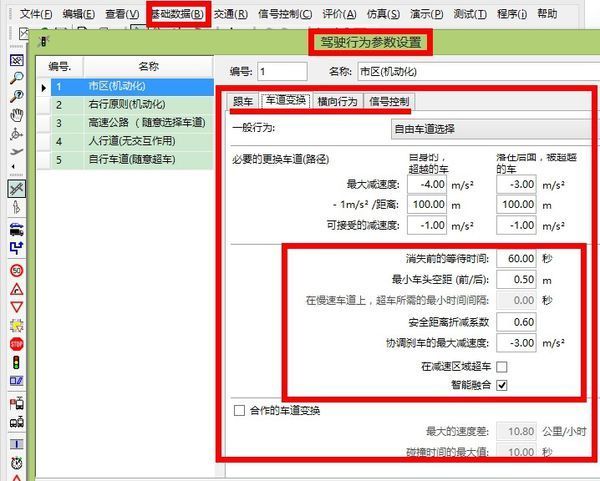Screen dimensions: 600x481
Task: Open 编辑(E) menu
Action: tap(78, 14)
